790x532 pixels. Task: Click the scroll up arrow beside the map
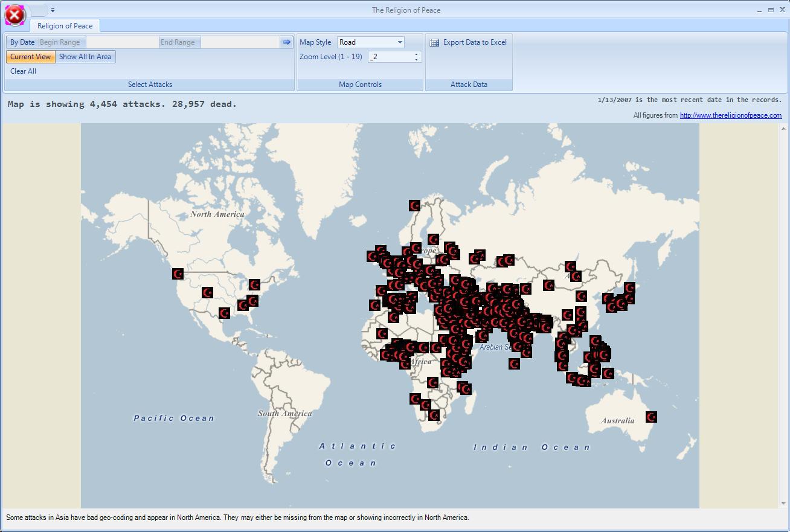pyautogui.click(x=783, y=129)
